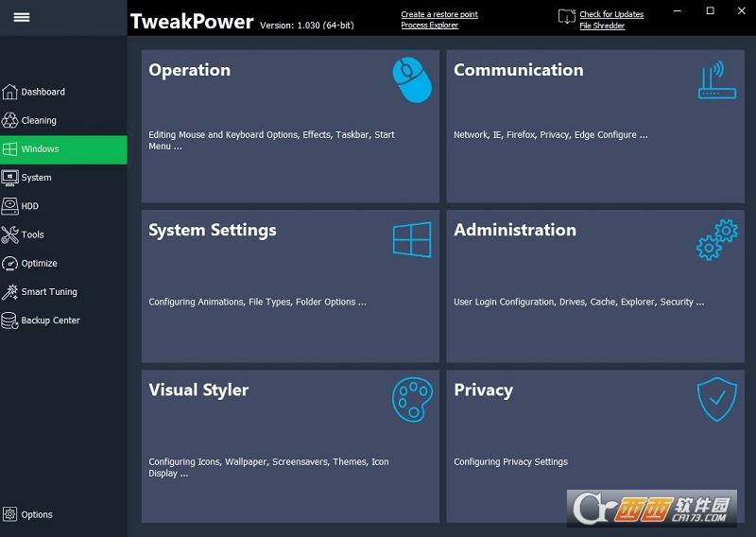Click the Check for Updates link
The height and width of the screenshot is (537, 756).
[611, 15]
